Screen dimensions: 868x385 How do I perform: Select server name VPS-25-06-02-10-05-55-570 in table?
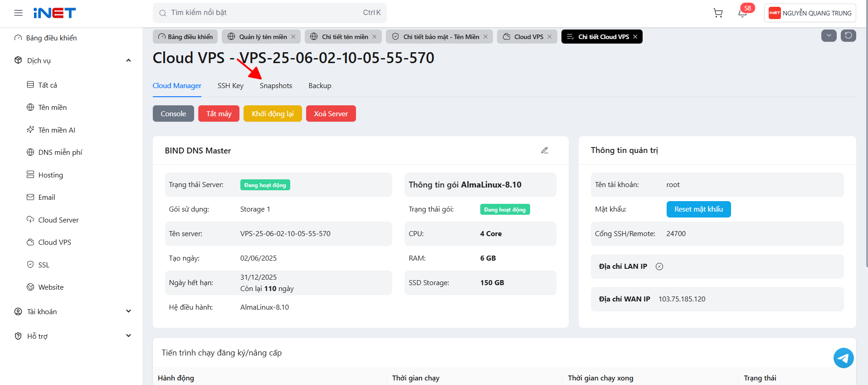pos(285,234)
